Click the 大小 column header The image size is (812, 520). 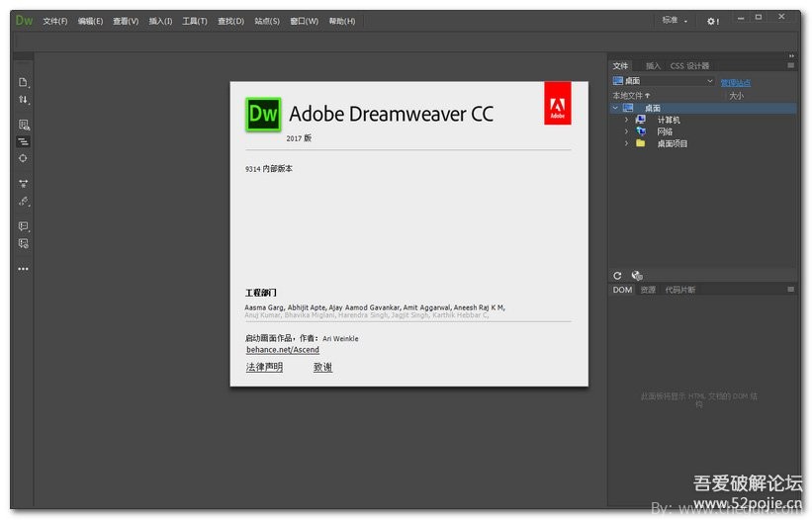point(736,96)
